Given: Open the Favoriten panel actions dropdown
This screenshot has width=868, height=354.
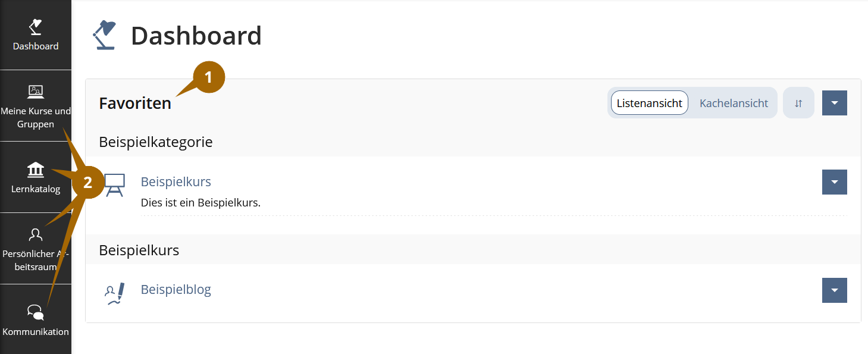Looking at the screenshot, I should [834, 103].
